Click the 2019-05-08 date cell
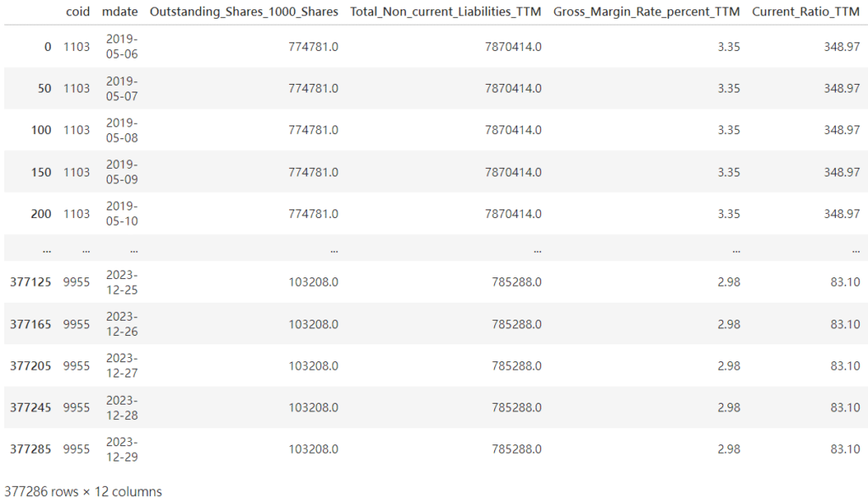The image size is (868, 497). [121, 130]
